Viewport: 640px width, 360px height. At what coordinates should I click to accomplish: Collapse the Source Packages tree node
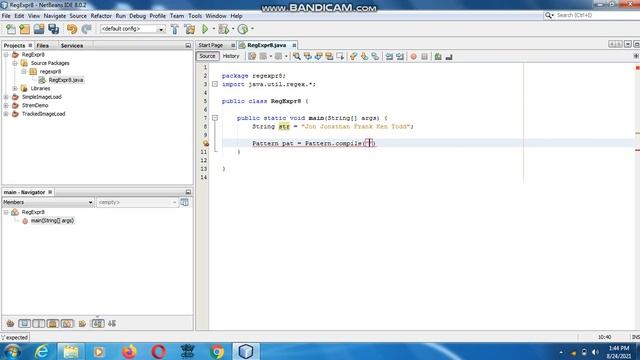15,63
